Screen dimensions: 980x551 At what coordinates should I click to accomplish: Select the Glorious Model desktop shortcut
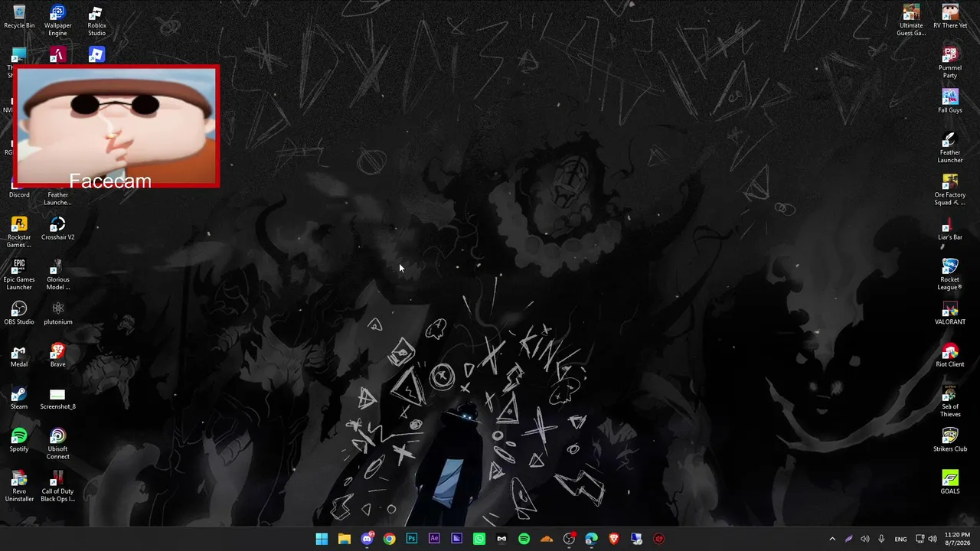point(57,275)
